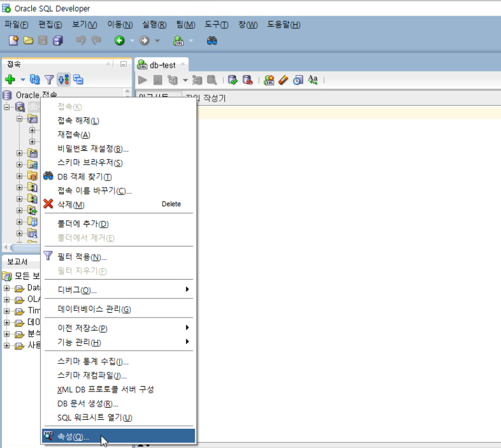Click the Rollback icon in worksheet toolbar
The width and height of the screenshot is (501, 448).
click(248, 80)
